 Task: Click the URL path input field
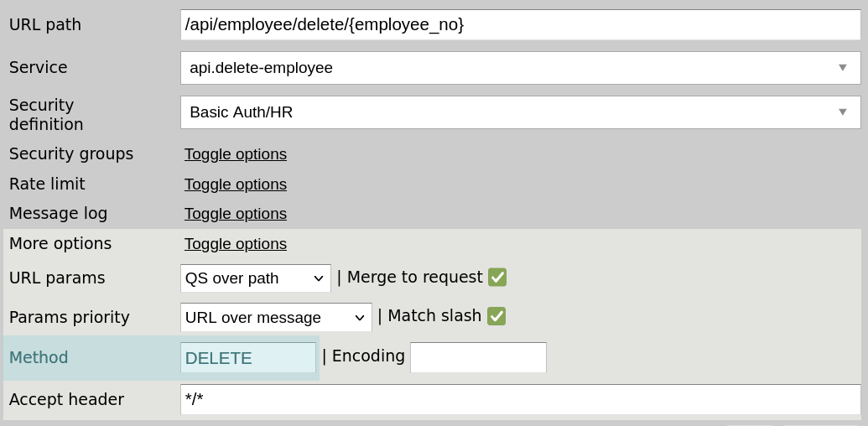(520, 25)
